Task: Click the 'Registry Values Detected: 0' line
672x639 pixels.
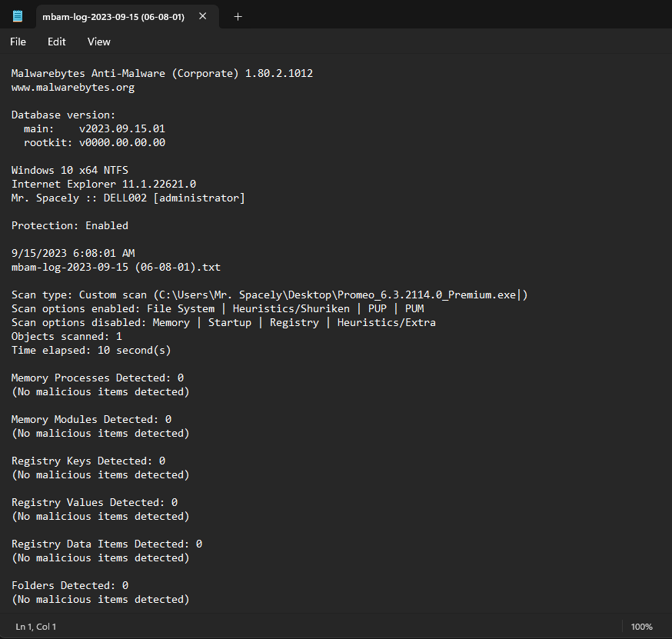Action: coord(95,502)
